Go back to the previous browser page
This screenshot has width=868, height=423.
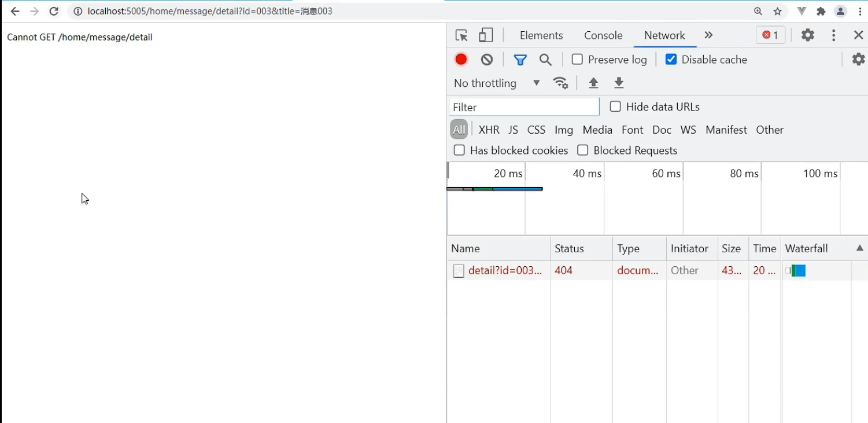pyautogui.click(x=15, y=11)
